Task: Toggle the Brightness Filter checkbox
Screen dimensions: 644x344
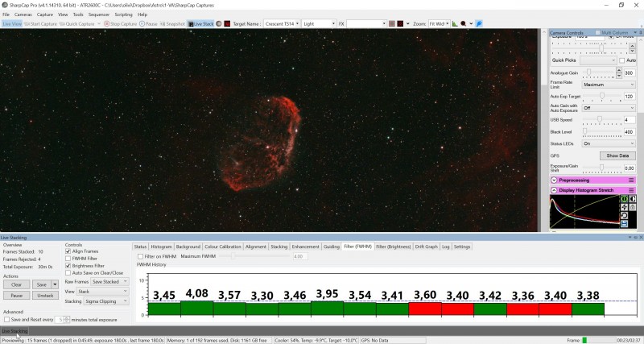Action: pyautogui.click(x=68, y=266)
